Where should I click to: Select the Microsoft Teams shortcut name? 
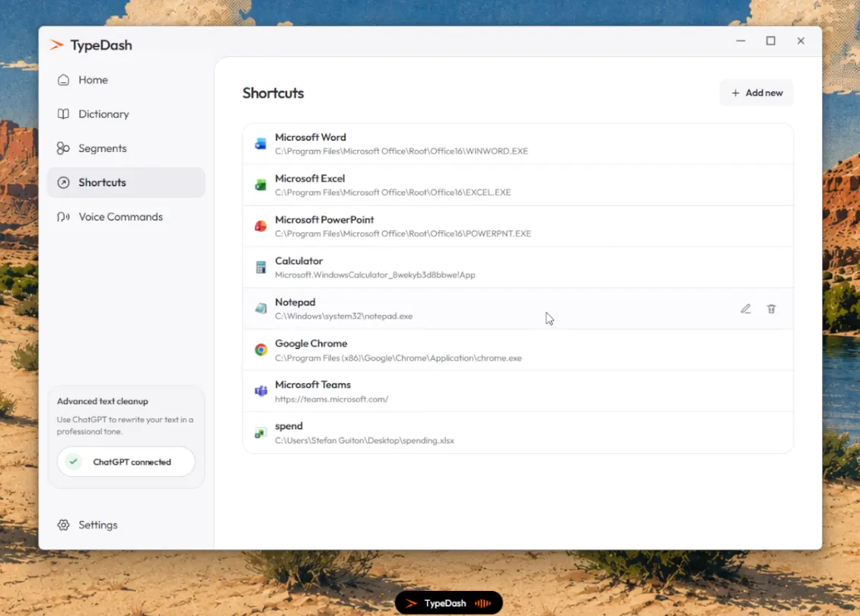313,384
